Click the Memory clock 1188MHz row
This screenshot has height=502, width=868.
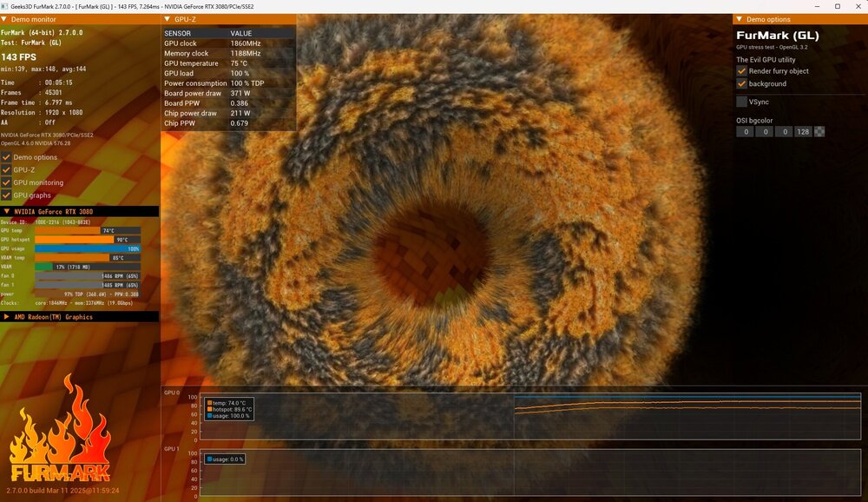[x=228, y=53]
